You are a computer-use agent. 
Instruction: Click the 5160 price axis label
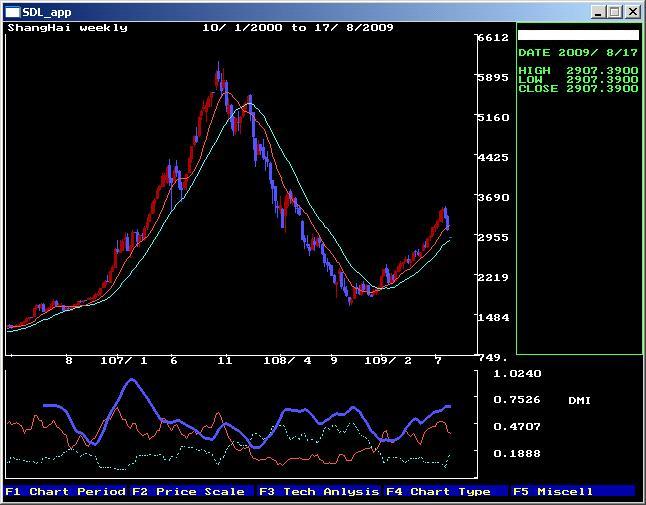point(493,117)
